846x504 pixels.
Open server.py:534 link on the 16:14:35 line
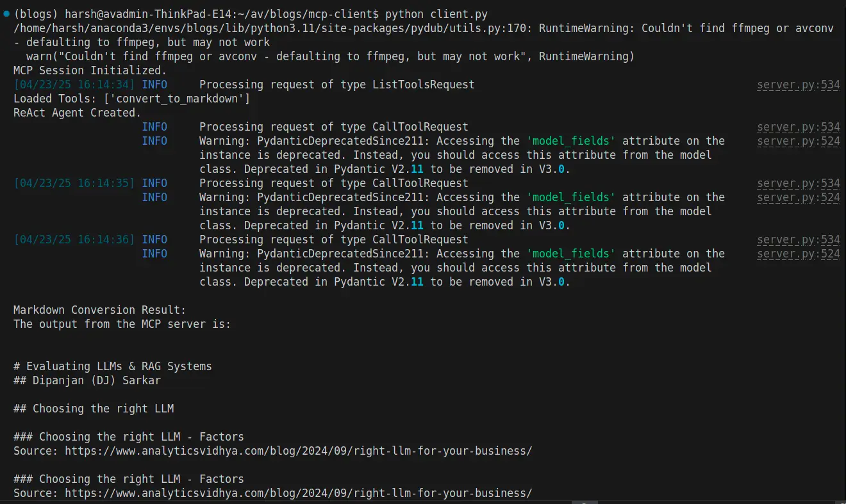[x=798, y=183]
